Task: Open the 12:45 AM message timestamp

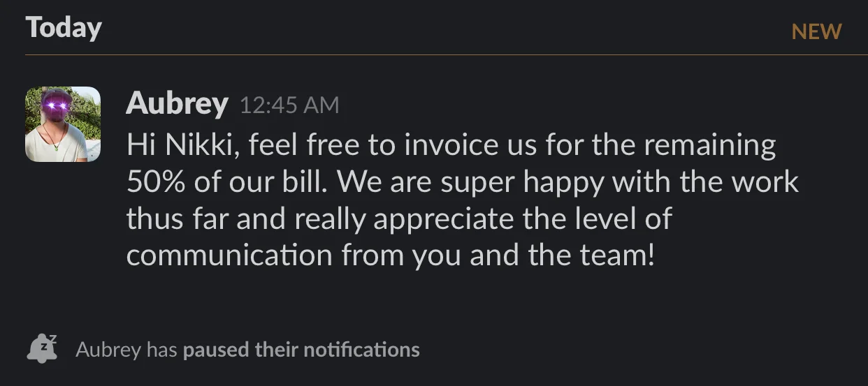Action: pyautogui.click(x=289, y=105)
